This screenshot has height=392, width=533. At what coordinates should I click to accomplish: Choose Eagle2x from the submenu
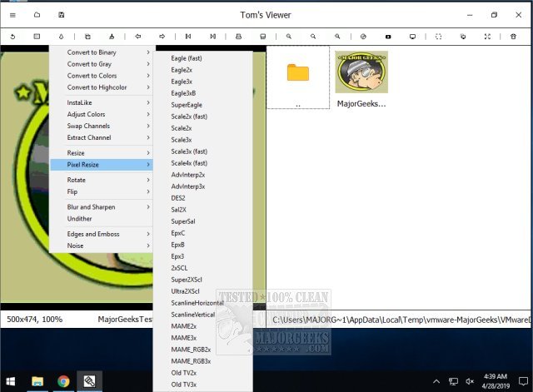(x=203, y=70)
